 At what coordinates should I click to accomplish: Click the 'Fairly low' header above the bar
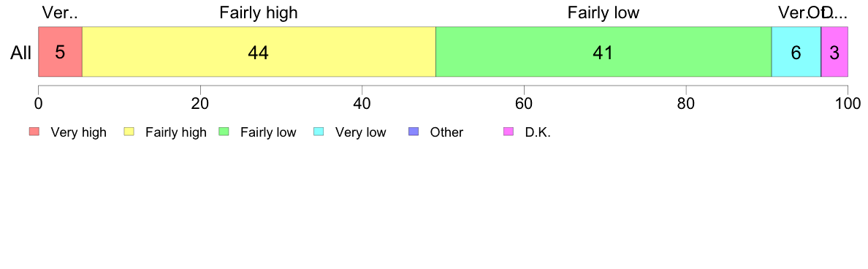coord(604,12)
